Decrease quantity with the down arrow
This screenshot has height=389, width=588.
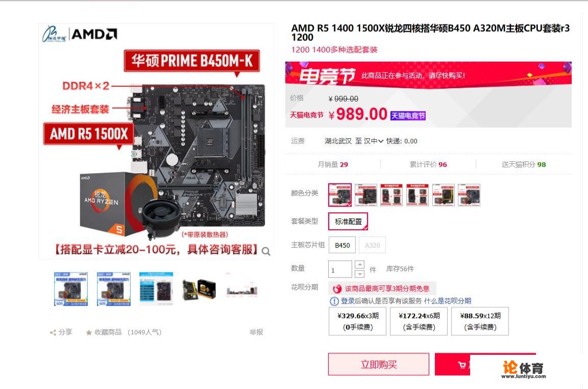tap(359, 274)
